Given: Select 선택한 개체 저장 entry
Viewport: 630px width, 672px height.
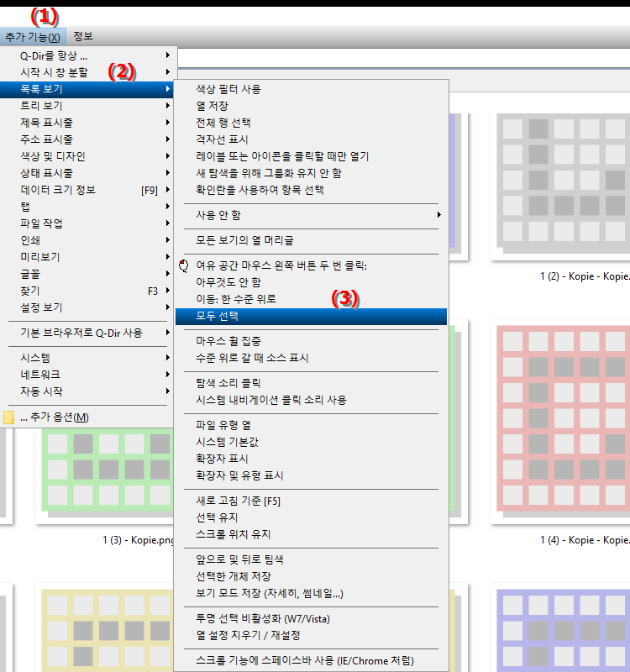Looking at the screenshot, I should [311, 576].
